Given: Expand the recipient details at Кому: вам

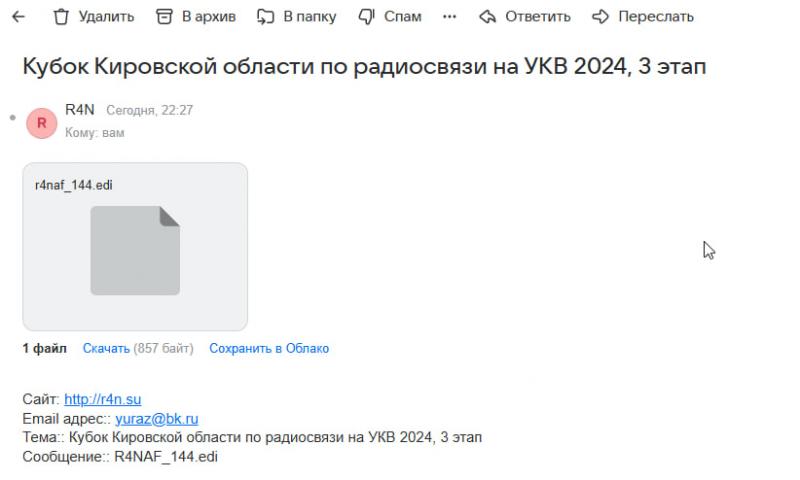Looking at the screenshot, I should tap(95, 132).
